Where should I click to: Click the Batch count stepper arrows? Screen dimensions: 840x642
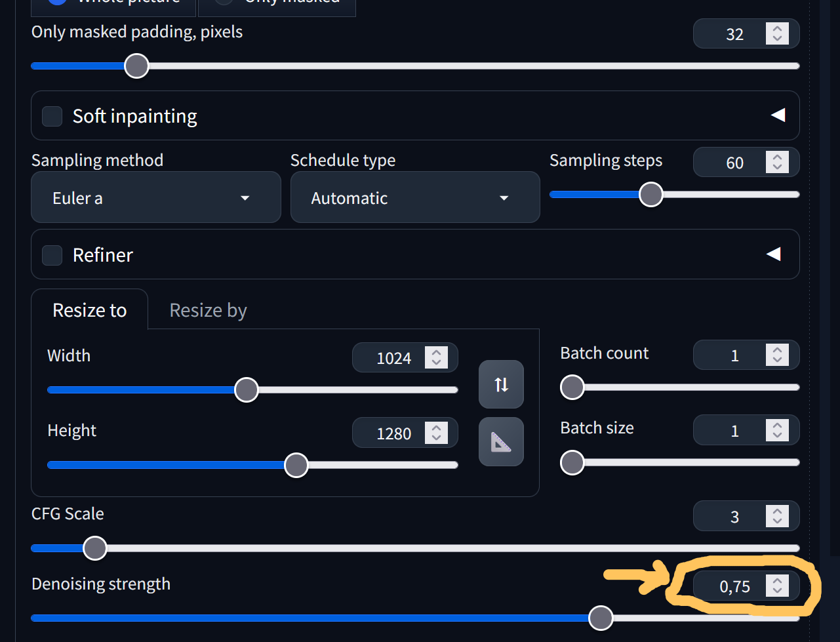(x=777, y=355)
